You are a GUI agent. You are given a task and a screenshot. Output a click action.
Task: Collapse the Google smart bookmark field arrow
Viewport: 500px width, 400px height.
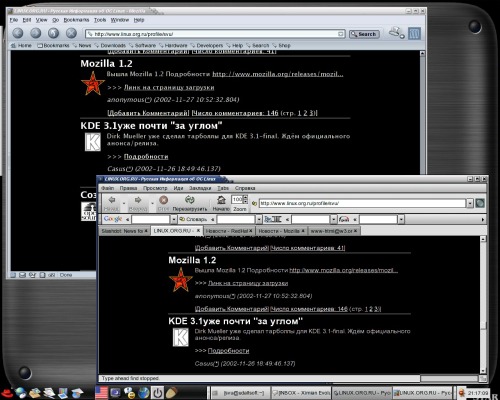[127, 219]
